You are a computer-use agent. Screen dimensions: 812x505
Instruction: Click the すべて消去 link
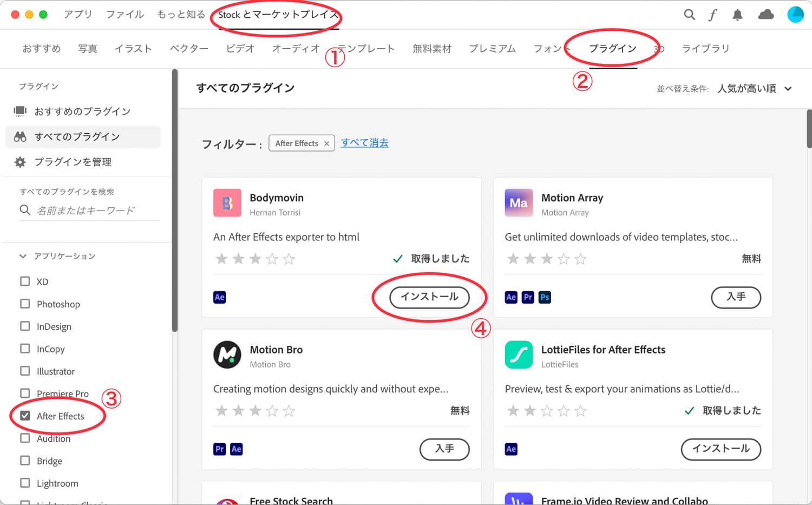tap(365, 143)
